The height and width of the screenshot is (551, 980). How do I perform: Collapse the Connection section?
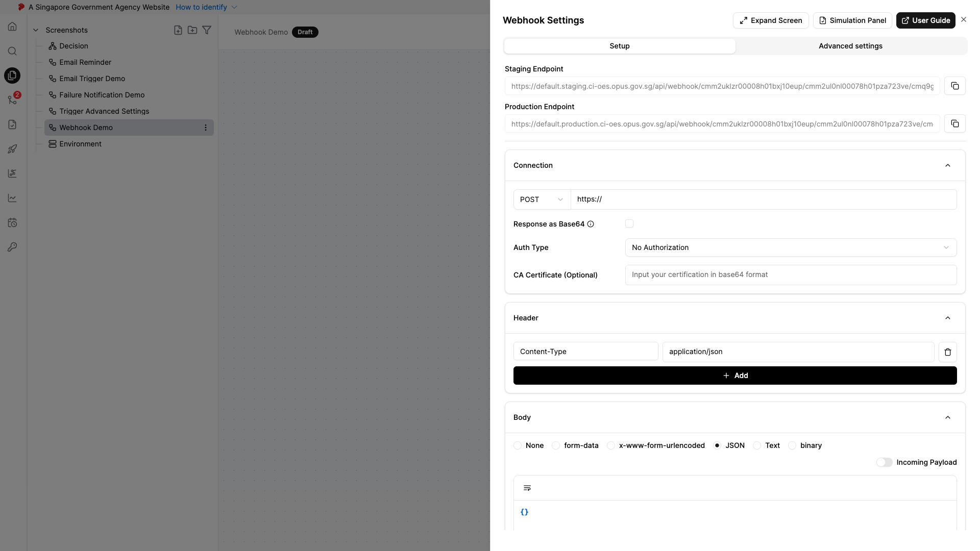948,165
